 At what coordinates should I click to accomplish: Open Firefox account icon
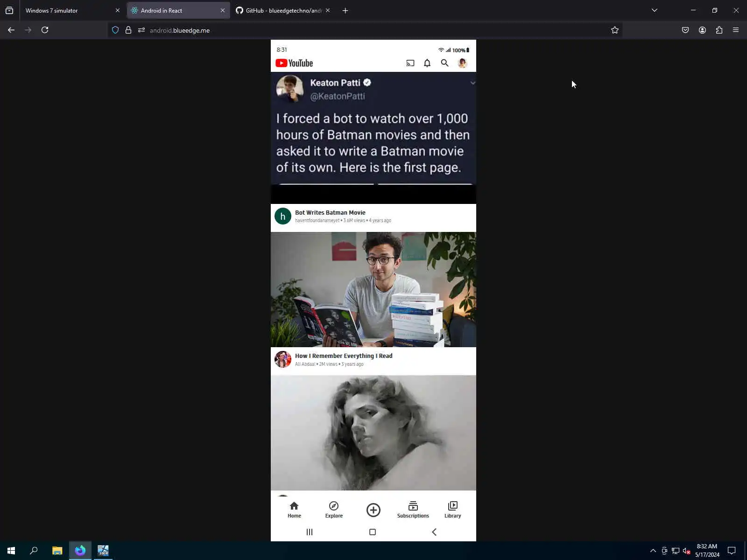coord(702,30)
